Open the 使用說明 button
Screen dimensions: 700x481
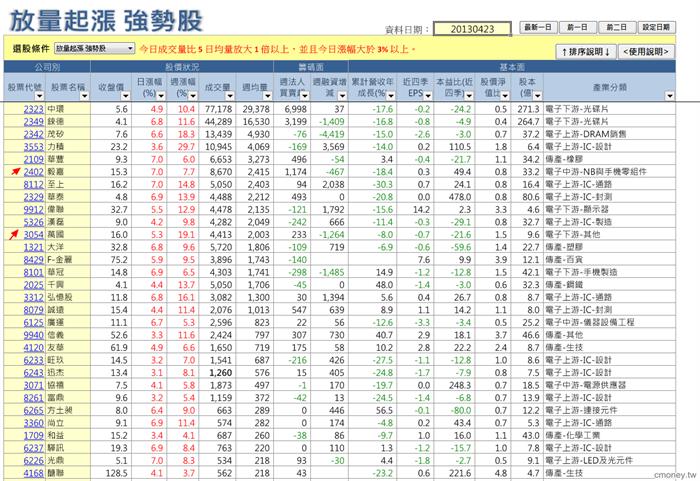click(x=646, y=52)
